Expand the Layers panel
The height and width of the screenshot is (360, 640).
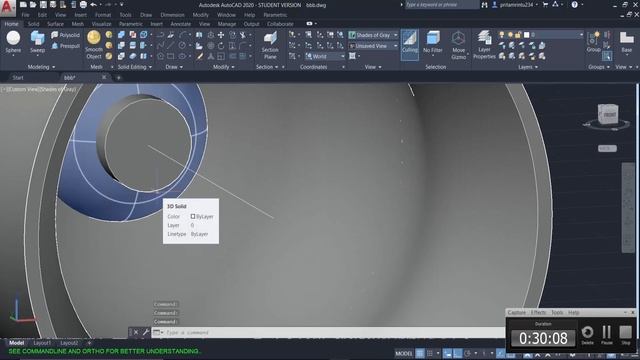point(528,67)
